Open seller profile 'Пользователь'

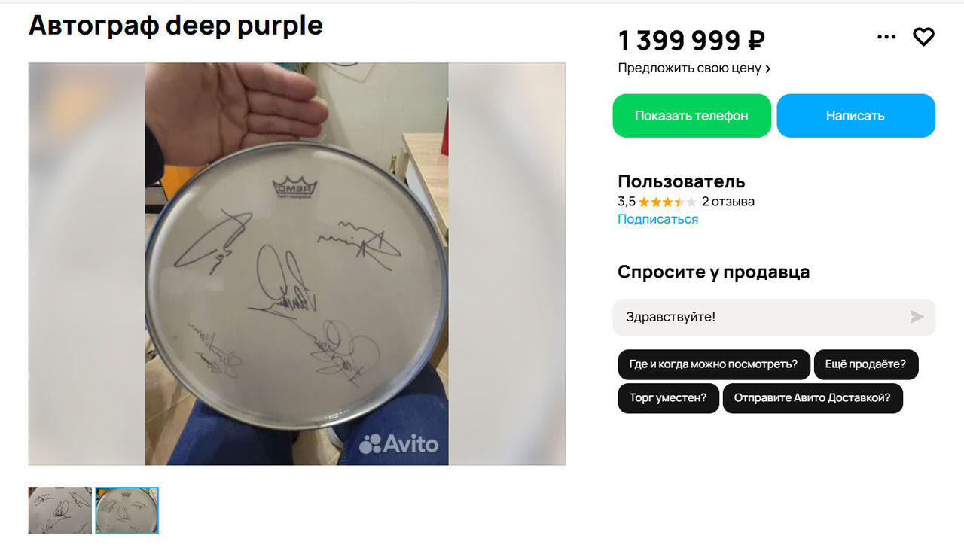pos(682,181)
